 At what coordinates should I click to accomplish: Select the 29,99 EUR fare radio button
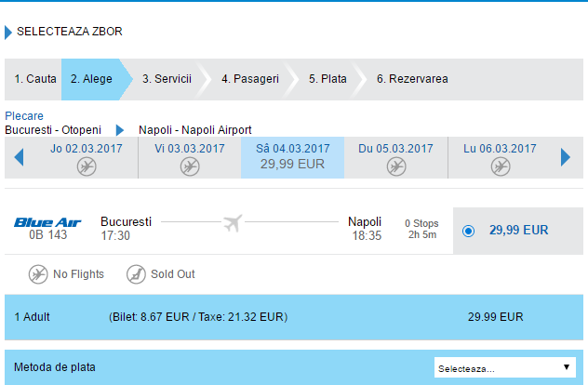point(468,231)
